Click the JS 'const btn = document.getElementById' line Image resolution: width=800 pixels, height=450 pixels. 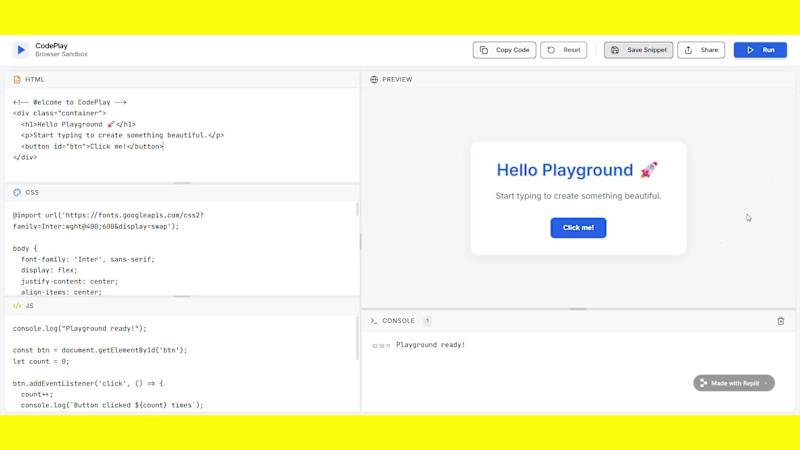[100, 350]
